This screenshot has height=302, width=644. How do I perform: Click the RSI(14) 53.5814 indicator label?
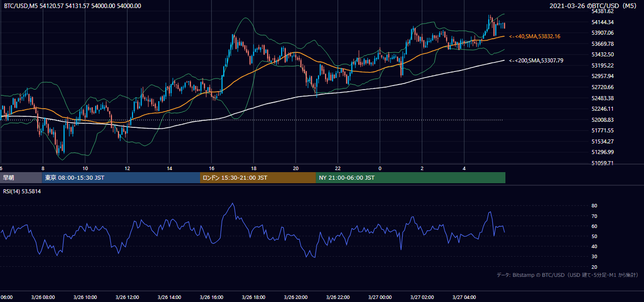pos(22,191)
